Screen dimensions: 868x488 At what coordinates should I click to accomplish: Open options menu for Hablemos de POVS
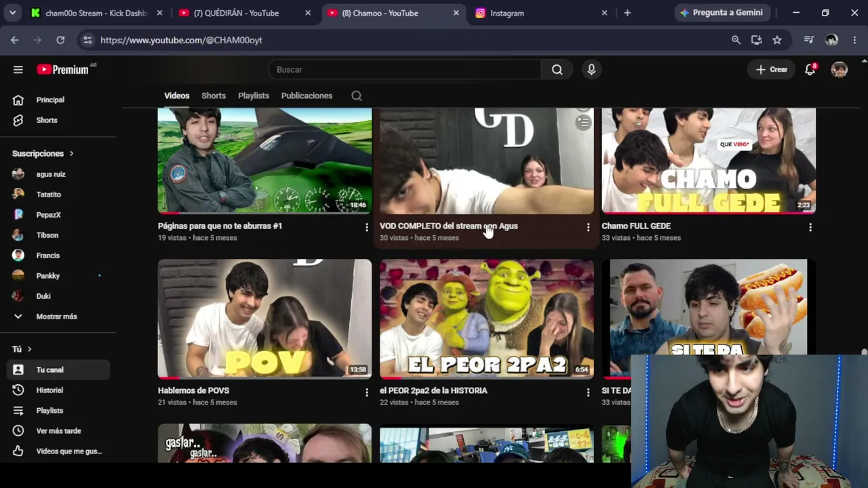[366, 392]
